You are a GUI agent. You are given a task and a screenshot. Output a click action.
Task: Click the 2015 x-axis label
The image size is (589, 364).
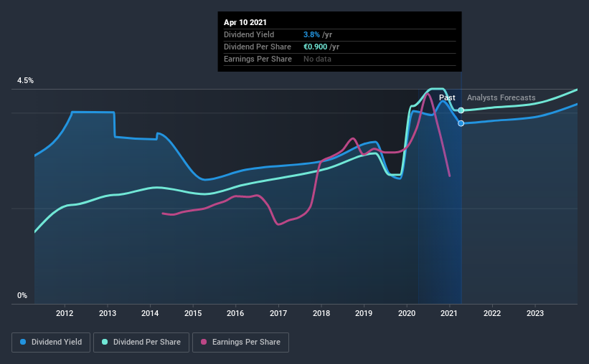(193, 313)
